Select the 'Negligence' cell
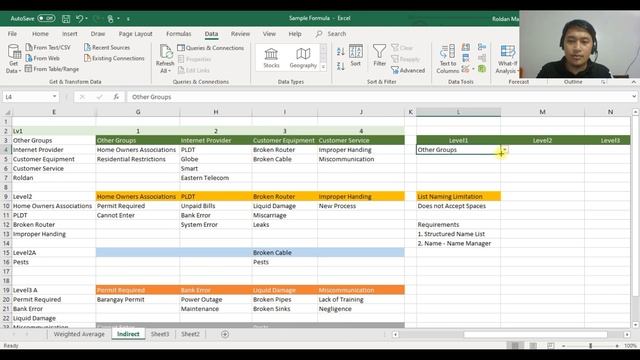The width and height of the screenshot is (640, 360). (361, 309)
